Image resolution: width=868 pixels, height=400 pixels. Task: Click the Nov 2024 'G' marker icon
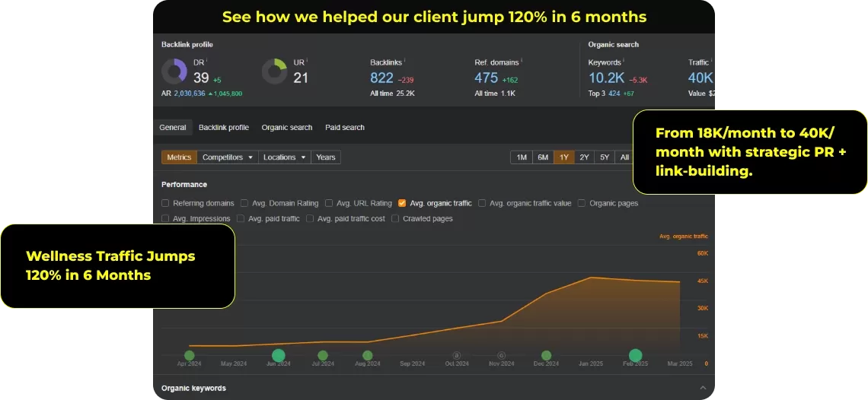point(501,355)
